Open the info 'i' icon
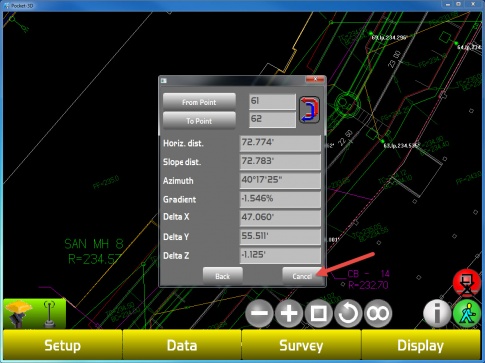This screenshot has width=485, height=363. pos(437,313)
